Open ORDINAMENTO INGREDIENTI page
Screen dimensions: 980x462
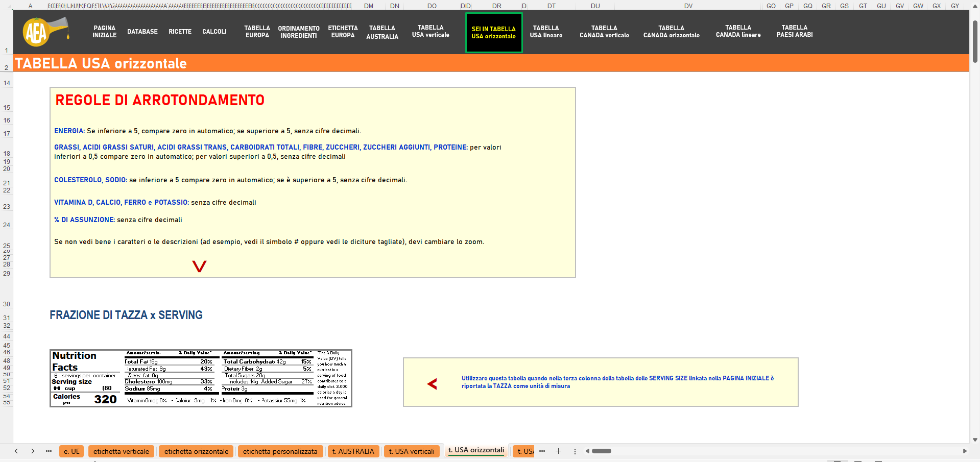coord(299,32)
